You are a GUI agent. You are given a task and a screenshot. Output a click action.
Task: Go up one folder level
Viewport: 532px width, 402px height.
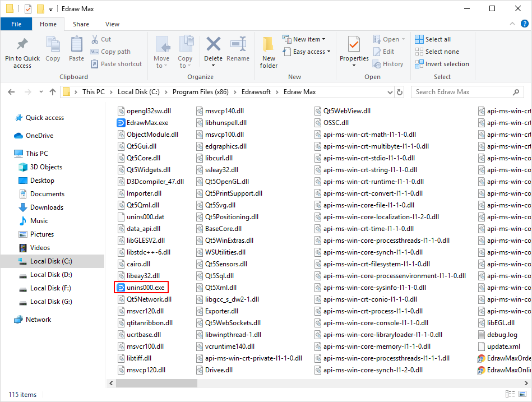click(53, 92)
